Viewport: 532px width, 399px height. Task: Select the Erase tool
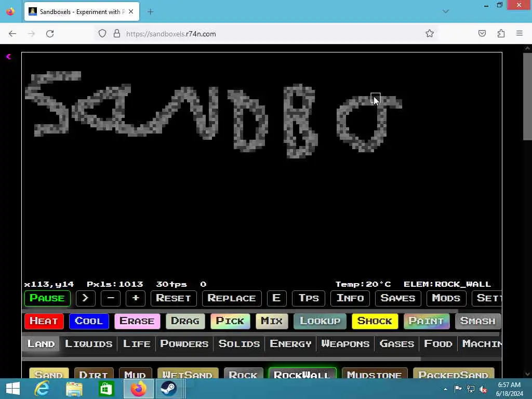click(x=137, y=321)
